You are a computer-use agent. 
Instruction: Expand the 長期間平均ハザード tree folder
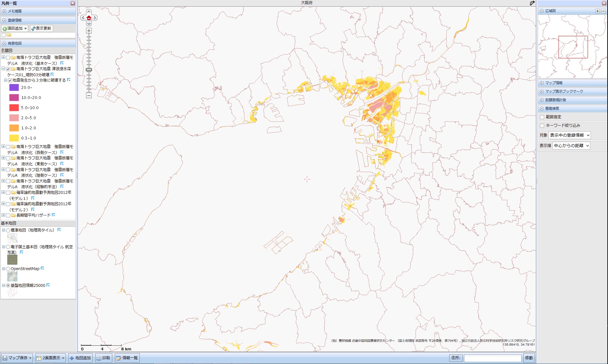[3, 215]
